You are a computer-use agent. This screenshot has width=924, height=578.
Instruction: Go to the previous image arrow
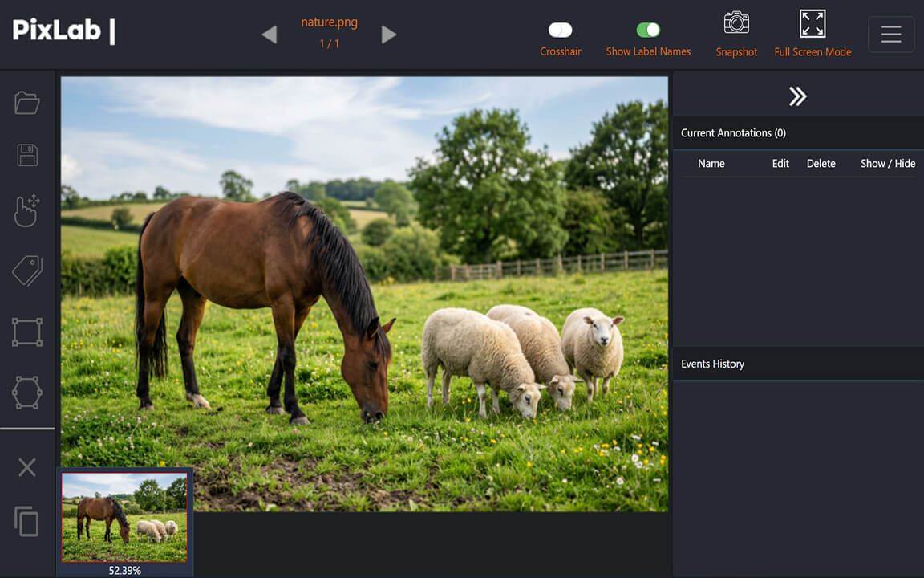click(x=269, y=35)
